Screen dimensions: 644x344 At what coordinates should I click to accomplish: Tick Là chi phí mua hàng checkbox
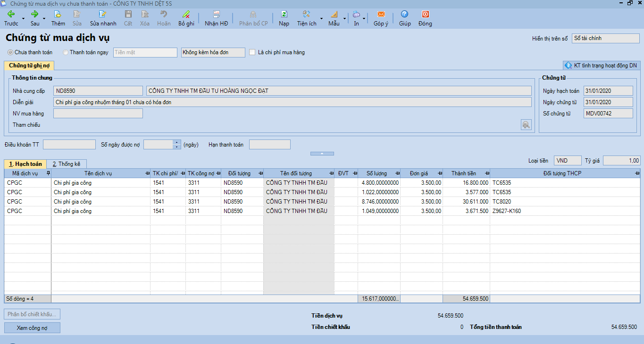pos(252,52)
